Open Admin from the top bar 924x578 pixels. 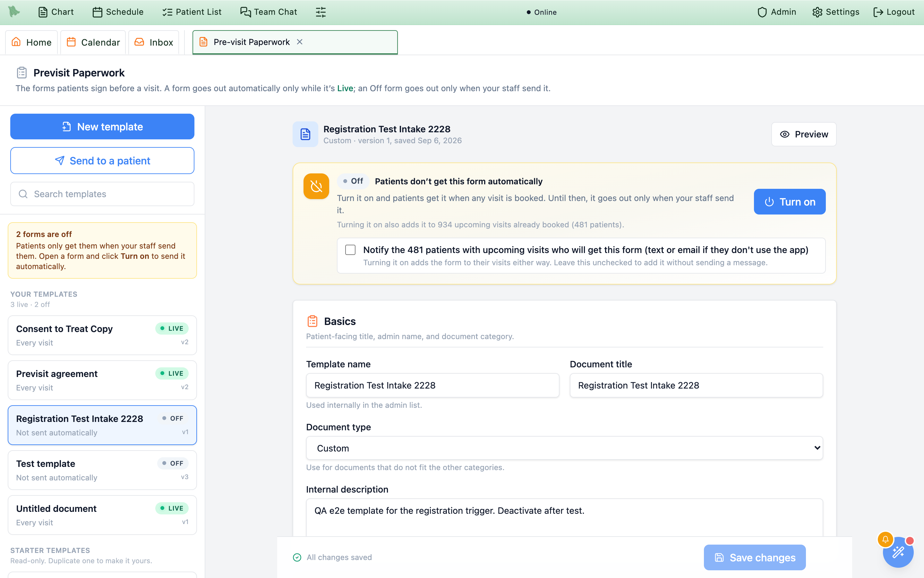[x=777, y=12]
